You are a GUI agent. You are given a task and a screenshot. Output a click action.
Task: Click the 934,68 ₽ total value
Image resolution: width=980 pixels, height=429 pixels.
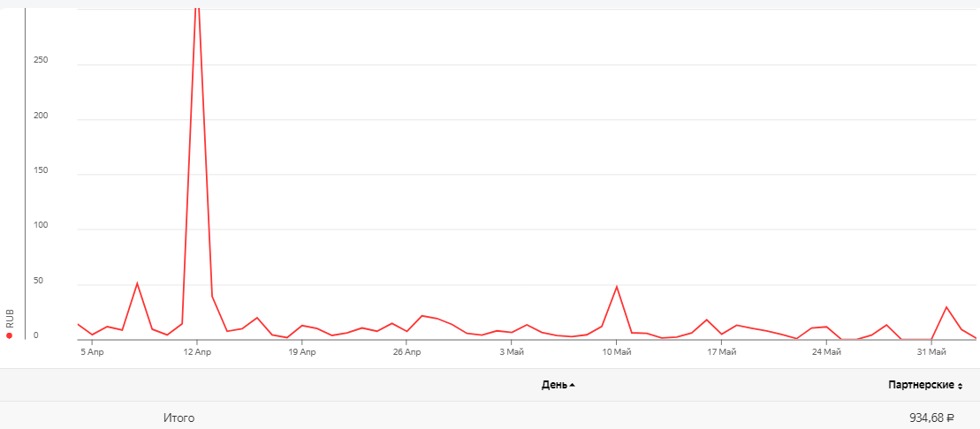coord(931,418)
